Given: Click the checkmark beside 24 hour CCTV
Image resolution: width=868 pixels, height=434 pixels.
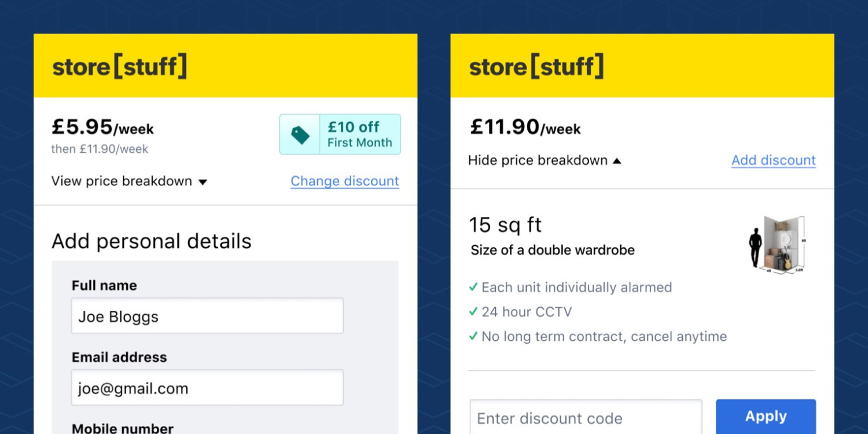Looking at the screenshot, I should [473, 312].
